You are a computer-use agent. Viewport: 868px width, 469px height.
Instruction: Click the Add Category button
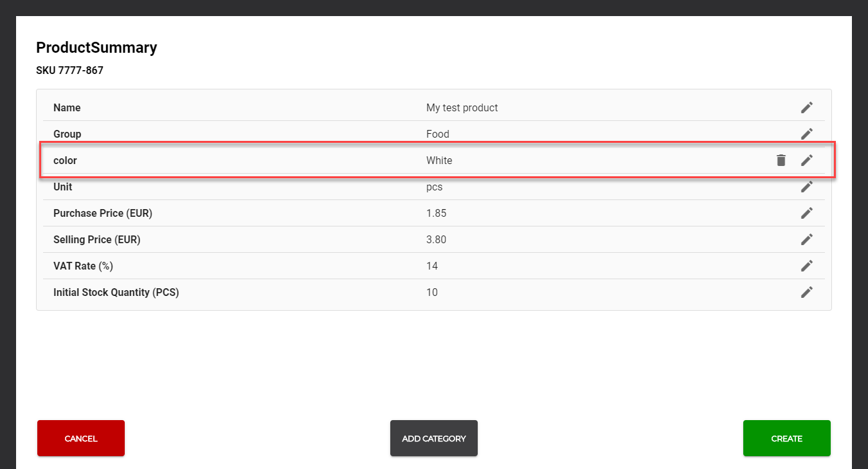(x=433, y=438)
